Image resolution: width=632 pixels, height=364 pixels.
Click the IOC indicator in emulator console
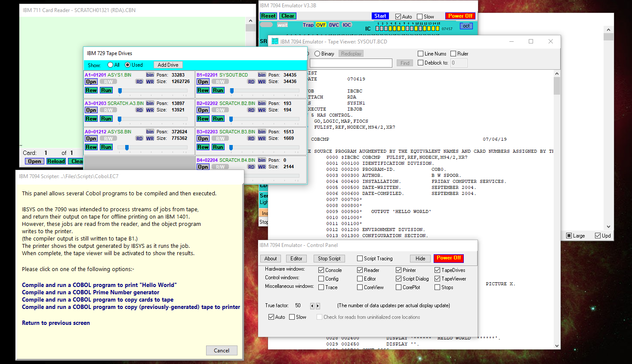coord(347,25)
